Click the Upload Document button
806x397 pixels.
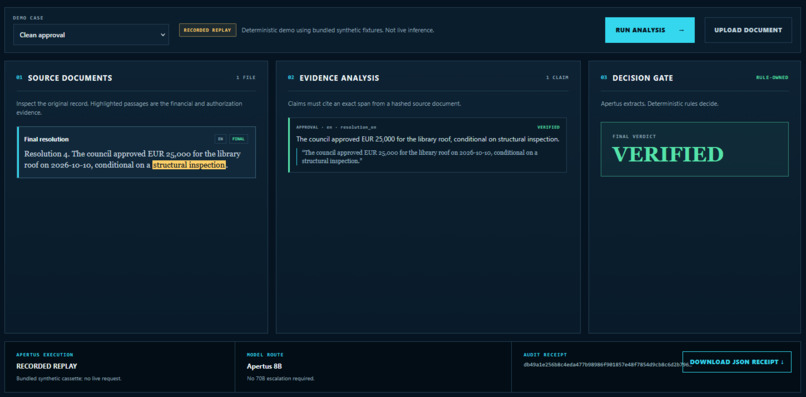click(748, 30)
